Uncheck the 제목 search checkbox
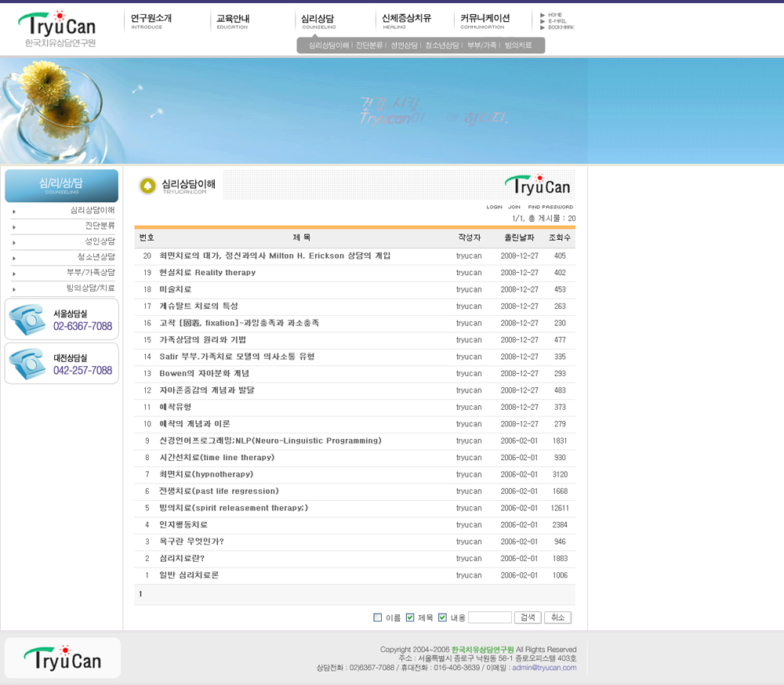The width and height of the screenshot is (784, 685). pyautogui.click(x=410, y=618)
